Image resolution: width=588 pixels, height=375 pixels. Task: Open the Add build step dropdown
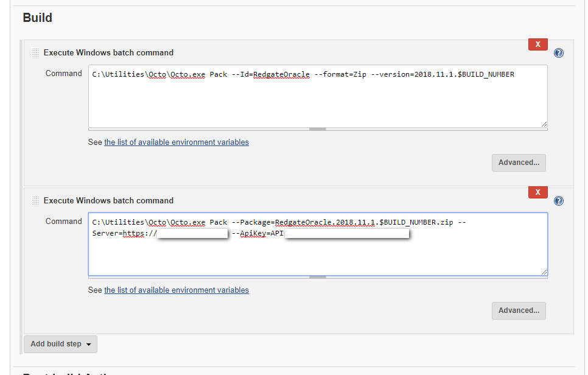pos(60,344)
